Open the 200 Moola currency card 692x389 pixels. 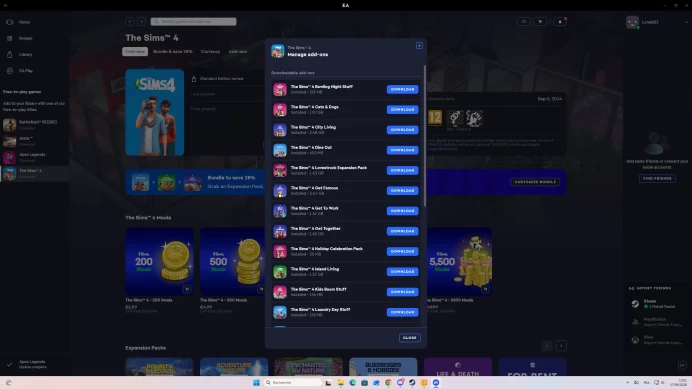159,261
